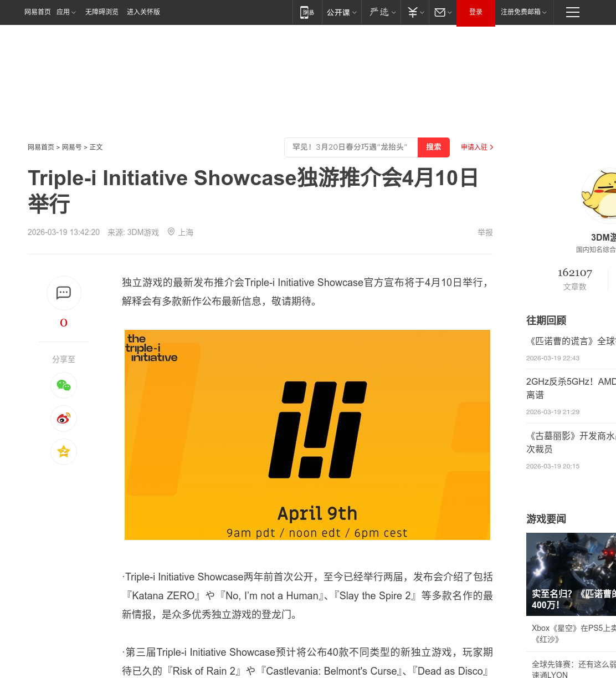This screenshot has height=678, width=616.
Task: Click the 上海 location label
Action: [186, 232]
